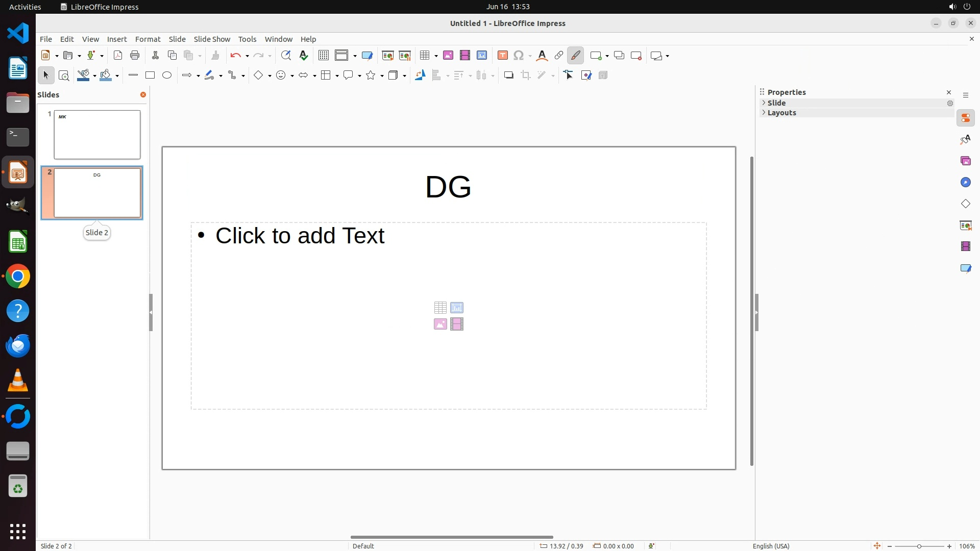Insert a text box from the toolbar

click(502, 56)
